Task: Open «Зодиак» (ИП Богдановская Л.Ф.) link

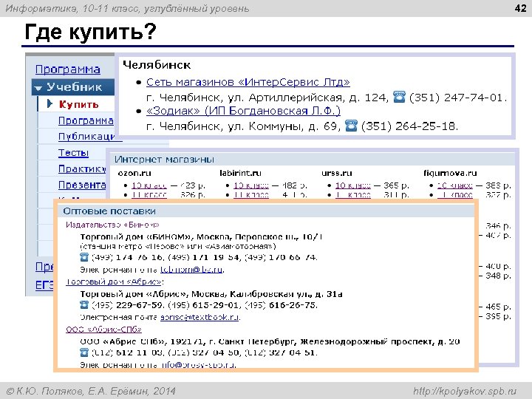Action: 243,111
